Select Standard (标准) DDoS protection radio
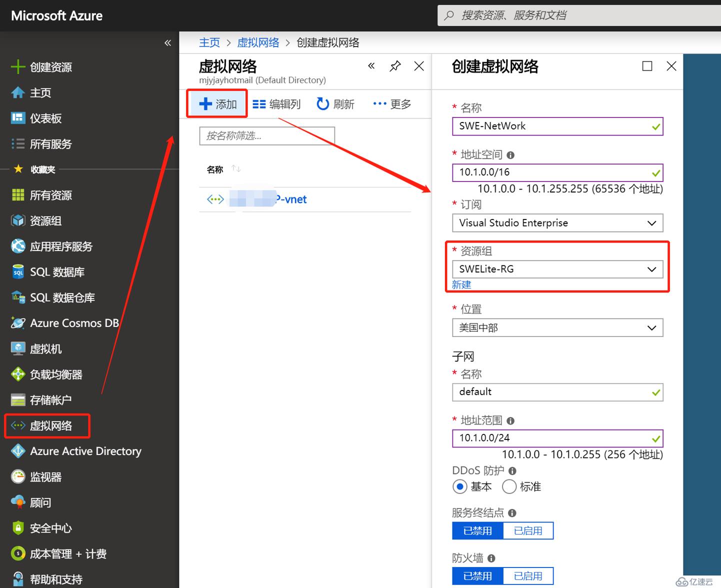The height and width of the screenshot is (588, 721). point(509,486)
